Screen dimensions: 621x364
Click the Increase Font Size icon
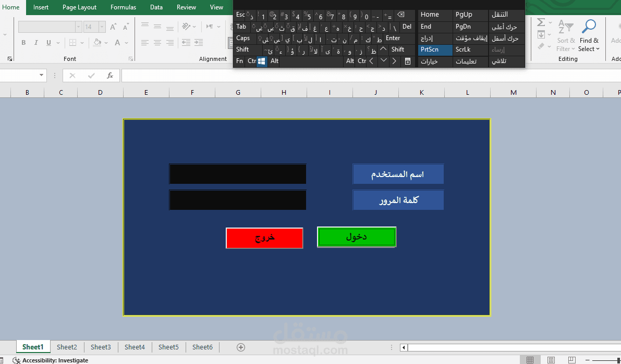(x=113, y=27)
